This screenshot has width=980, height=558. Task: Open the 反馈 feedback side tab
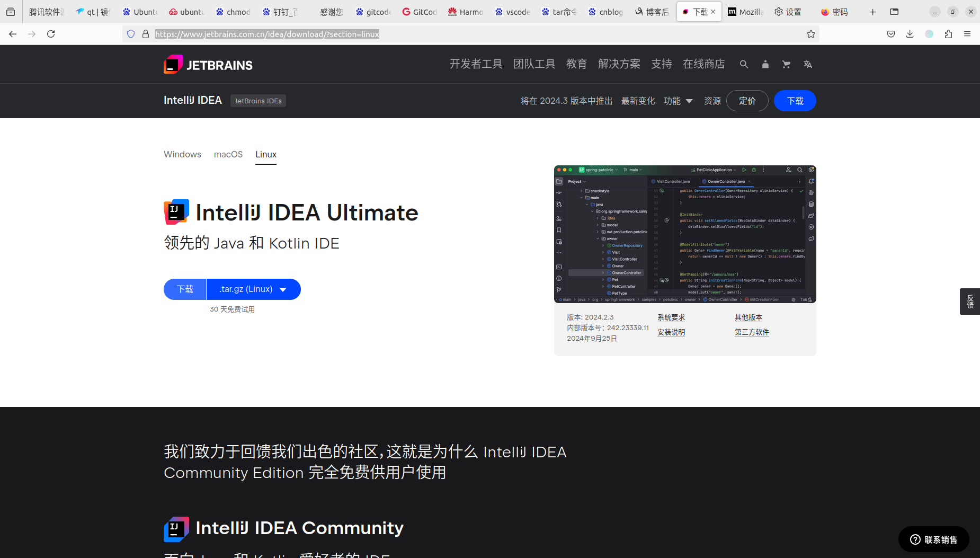(x=970, y=302)
